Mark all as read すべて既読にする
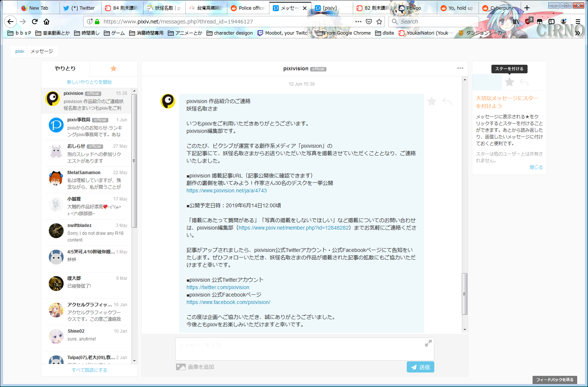 coord(89,370)
